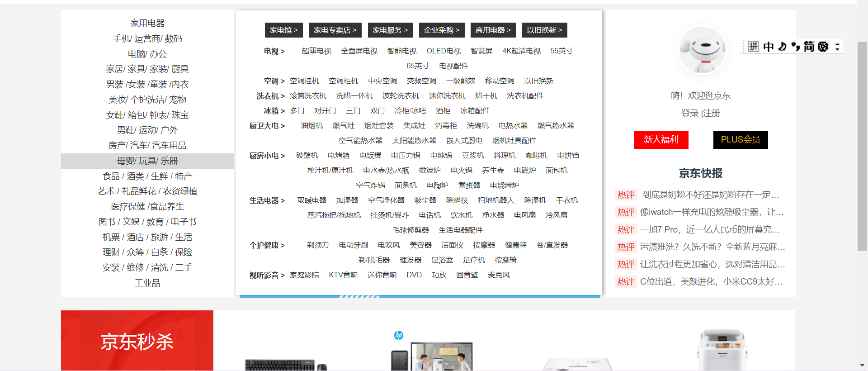Click the KTV音响 link
Screen dimensions: 868x371
click(343, 275)
